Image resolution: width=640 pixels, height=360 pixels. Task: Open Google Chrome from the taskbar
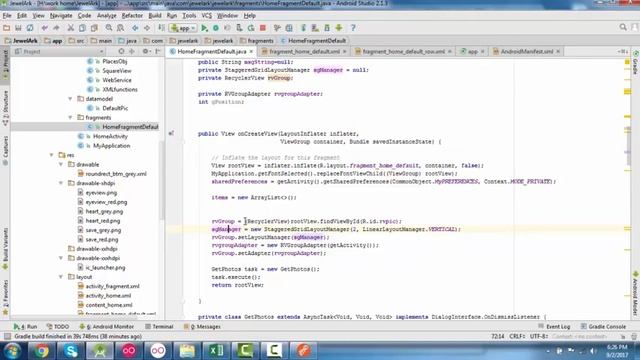pyautogui.click(x=41, y=351)
